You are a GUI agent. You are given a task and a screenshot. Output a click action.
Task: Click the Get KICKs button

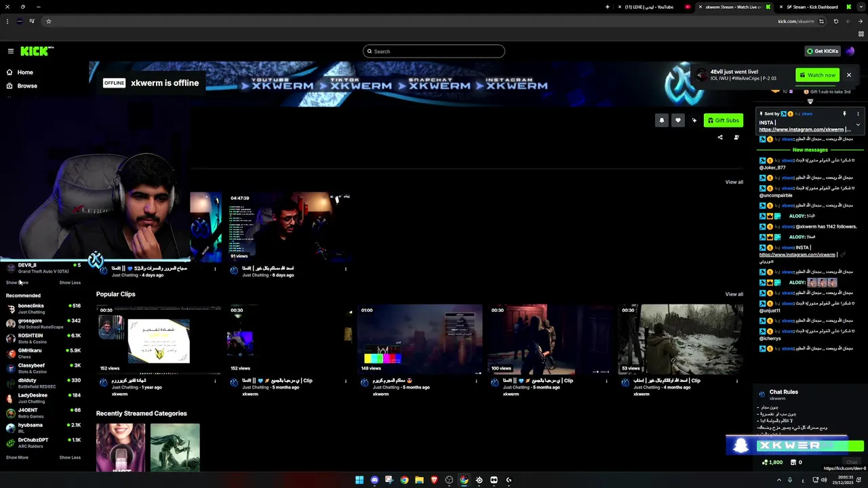(823, 52)
